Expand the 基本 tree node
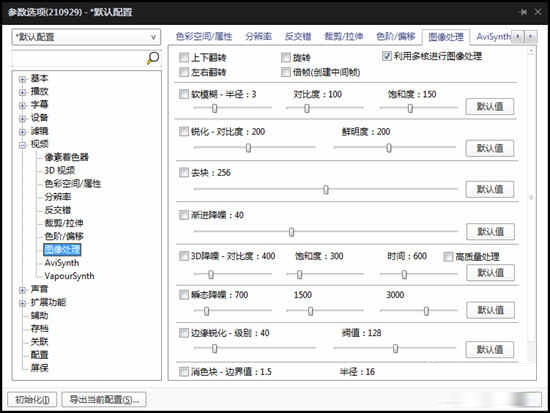 [x=22, y=79]
